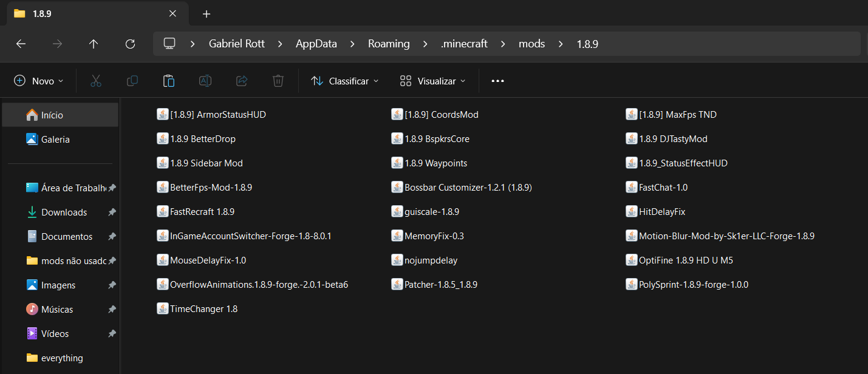The image size is (868, 374).
Task: Select the Patcher-1.8.5_1.8.9 file
Action: click(x=434, y=284)
